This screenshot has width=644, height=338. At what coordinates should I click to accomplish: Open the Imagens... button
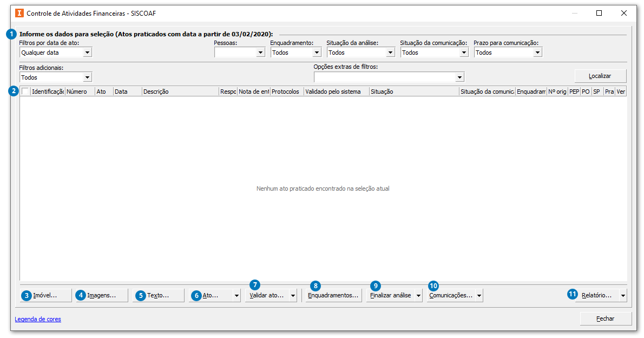102,295
